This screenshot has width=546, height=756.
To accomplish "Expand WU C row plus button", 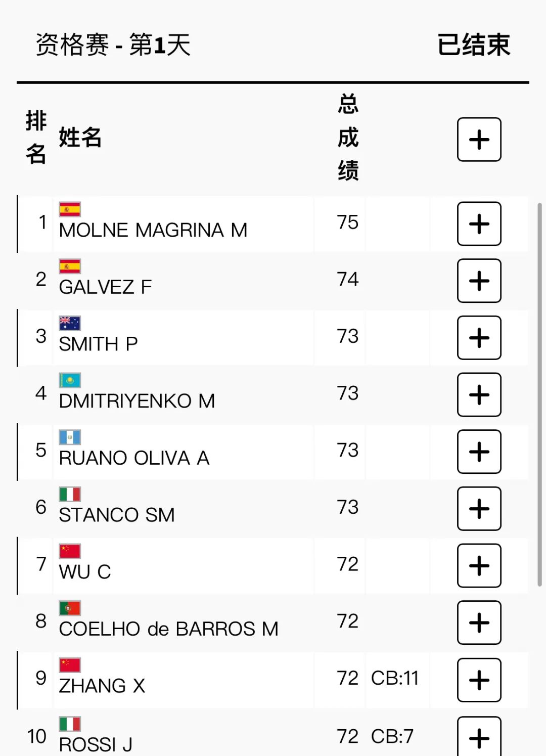I will (479, 565).
